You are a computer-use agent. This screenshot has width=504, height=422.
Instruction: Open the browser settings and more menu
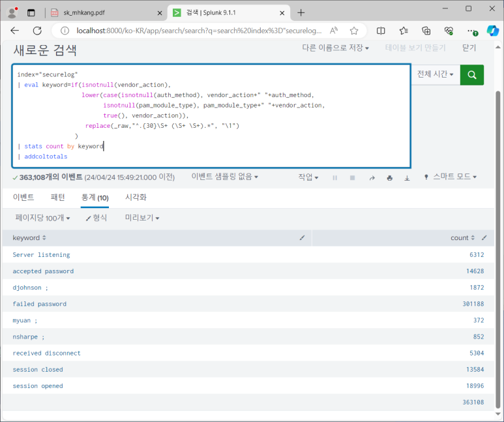[472, 31]
